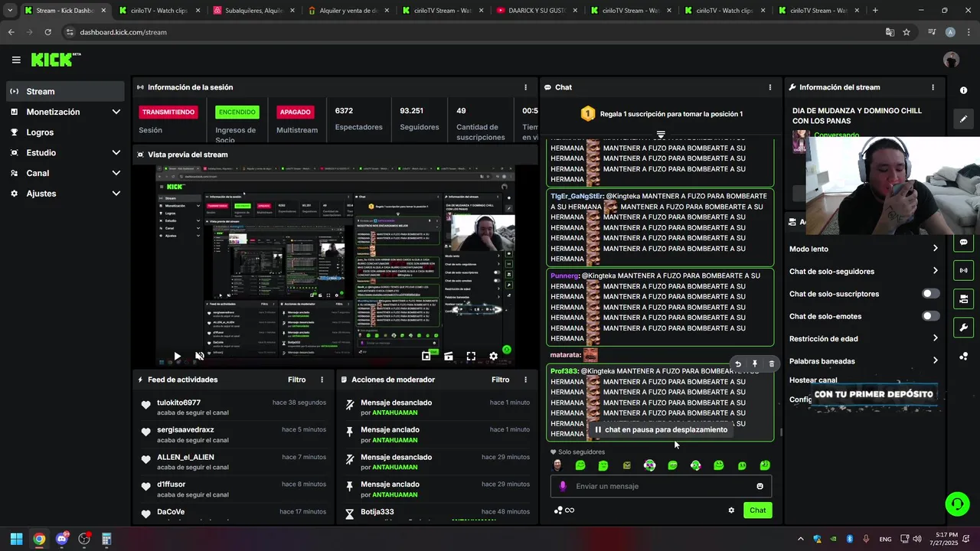Switch to Subalquileres browser tab

click(253, 11)
